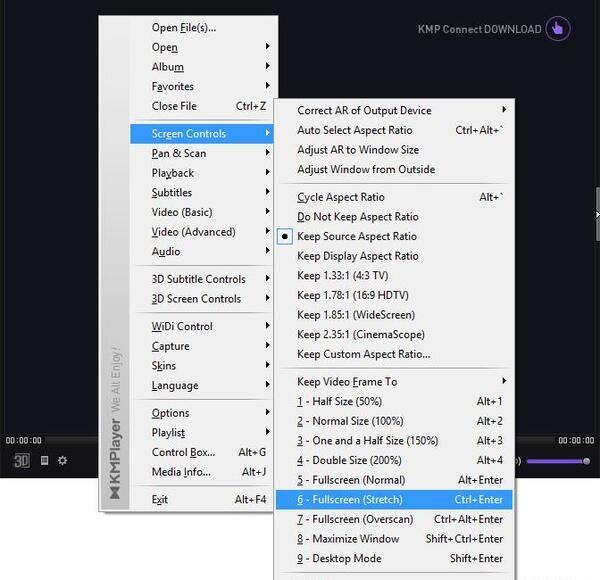
Task: Open 3D Screen Controls submenu
Action: [x=202, y=299]
